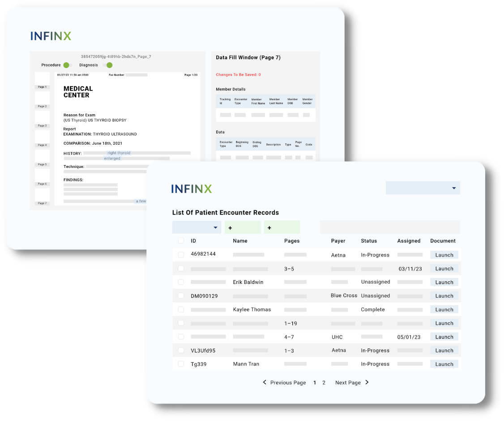Click the Description column header in Data table
Viewport: 504px width, 421px height.
(x=273, y=144)
